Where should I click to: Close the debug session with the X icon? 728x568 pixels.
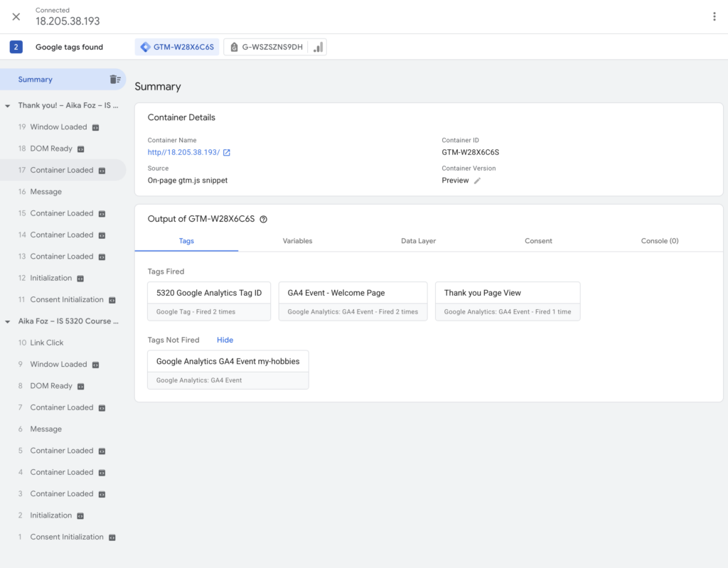coord(16,16)
